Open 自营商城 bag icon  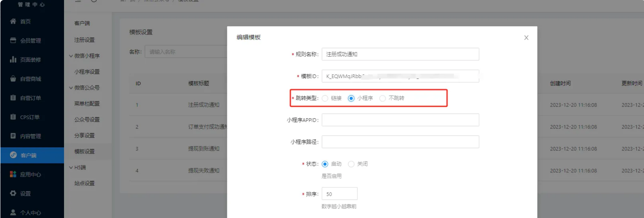click(x=13, y=79)
